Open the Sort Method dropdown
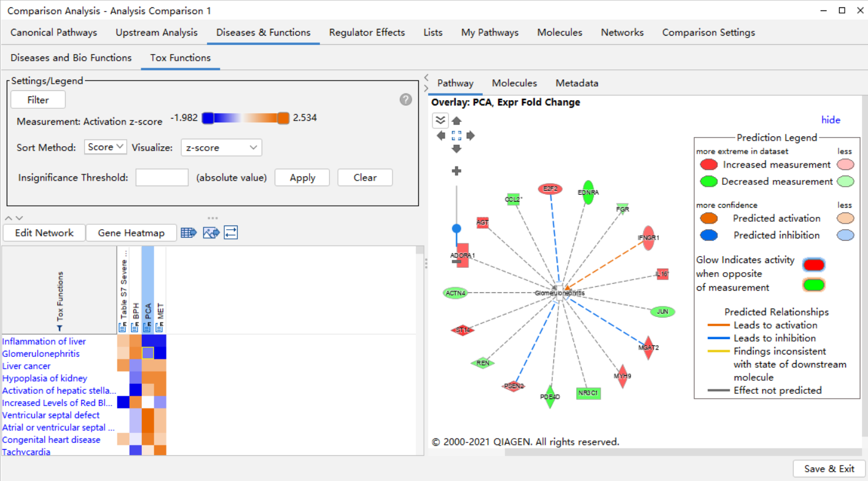Image resolution: width=868 pixels, height=481 pixels. pos(105,147)
